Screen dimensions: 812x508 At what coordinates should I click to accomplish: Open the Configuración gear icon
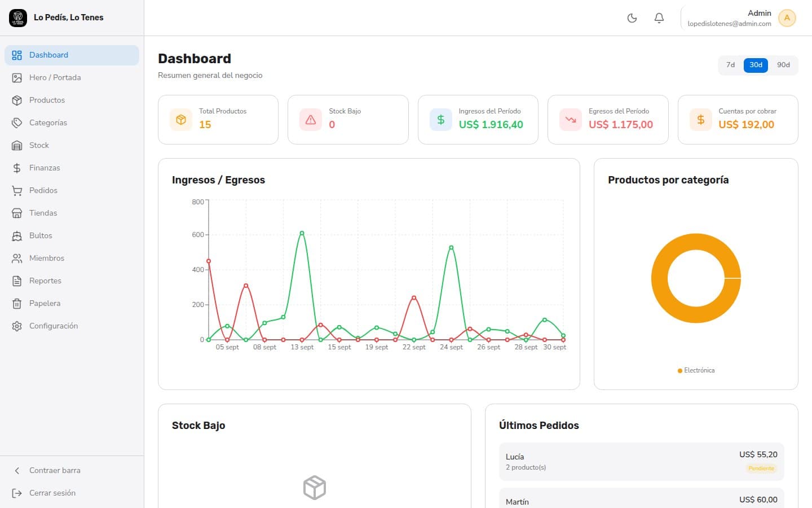17,326
